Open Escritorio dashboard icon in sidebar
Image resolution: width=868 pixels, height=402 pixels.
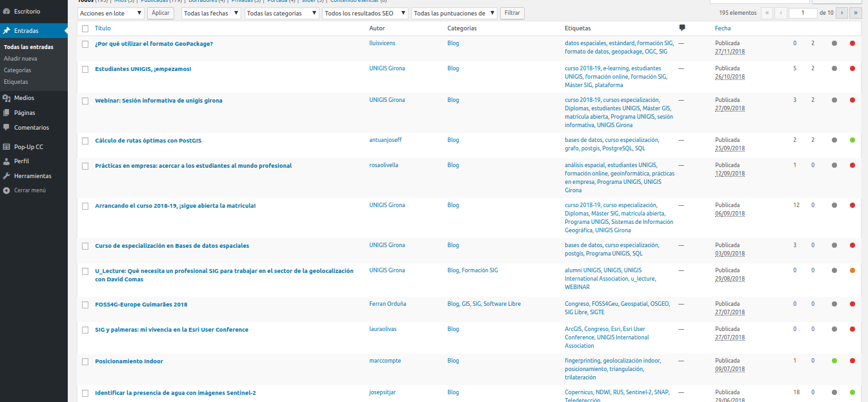click(x=6, y=11)
